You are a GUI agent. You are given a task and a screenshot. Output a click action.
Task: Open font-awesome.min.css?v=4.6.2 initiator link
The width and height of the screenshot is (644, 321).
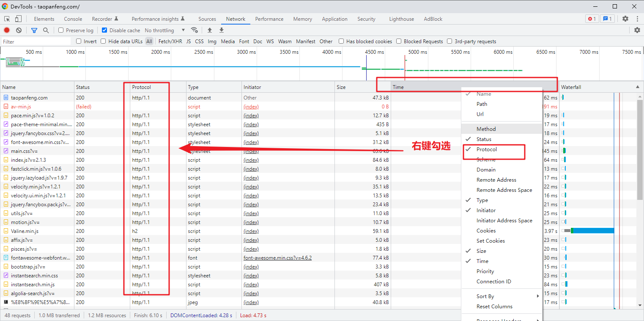click(277, 257)
